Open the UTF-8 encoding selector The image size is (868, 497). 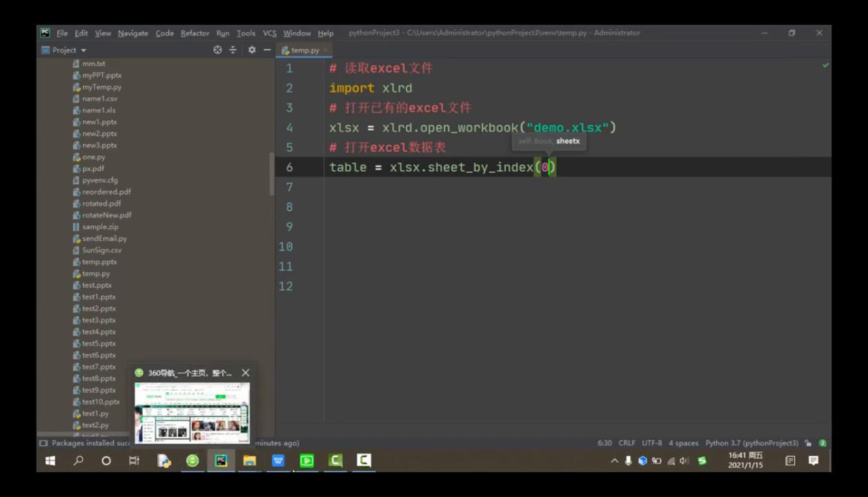(651, 443)
